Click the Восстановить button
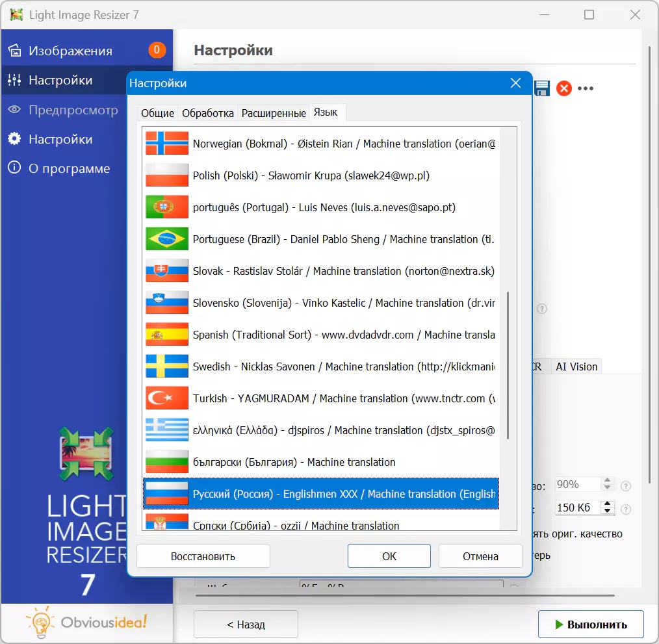The width and height of the screenshot is (659, 644). [x=203, y=556]
